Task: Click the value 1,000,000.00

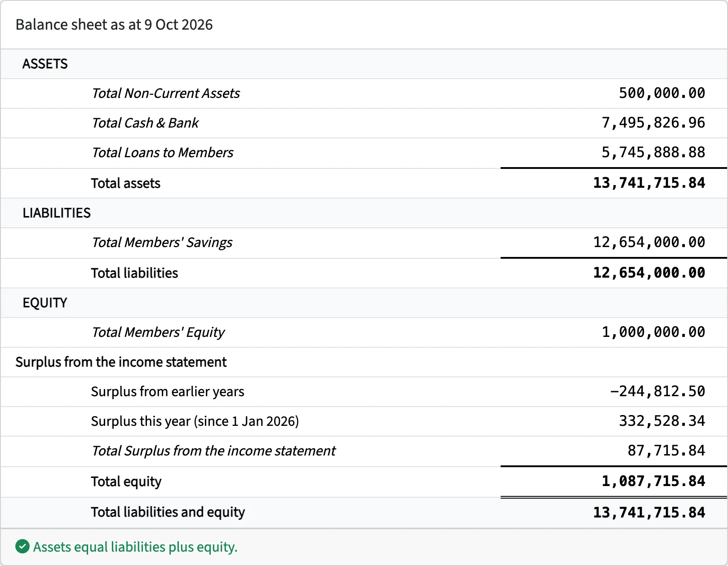Action: pyautogui.click(x=653, y=332)
